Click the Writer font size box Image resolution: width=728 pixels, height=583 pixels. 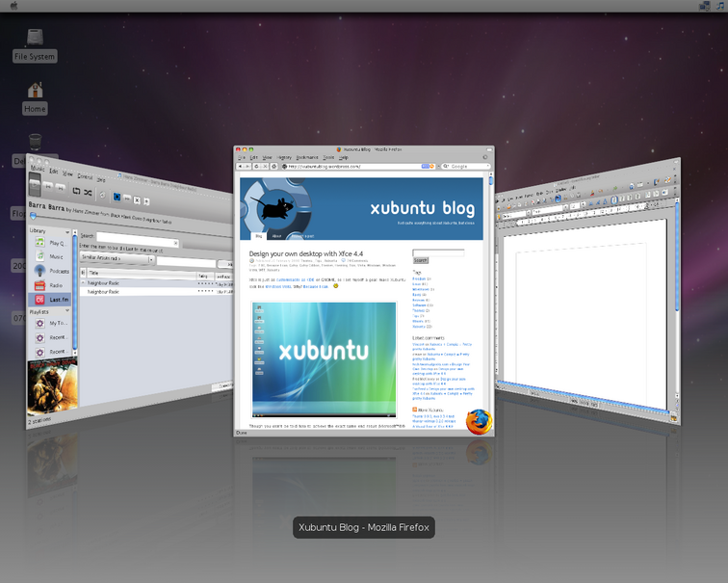point(577,205)
